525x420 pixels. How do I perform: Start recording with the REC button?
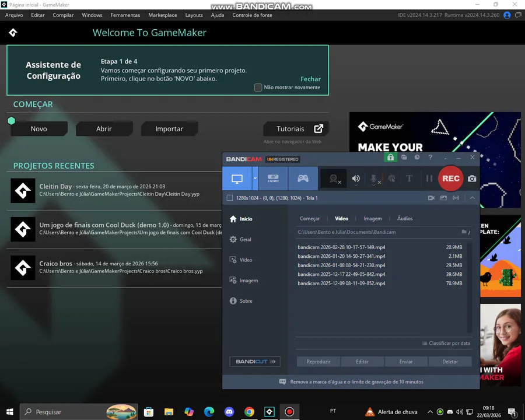tap(451, 178)
